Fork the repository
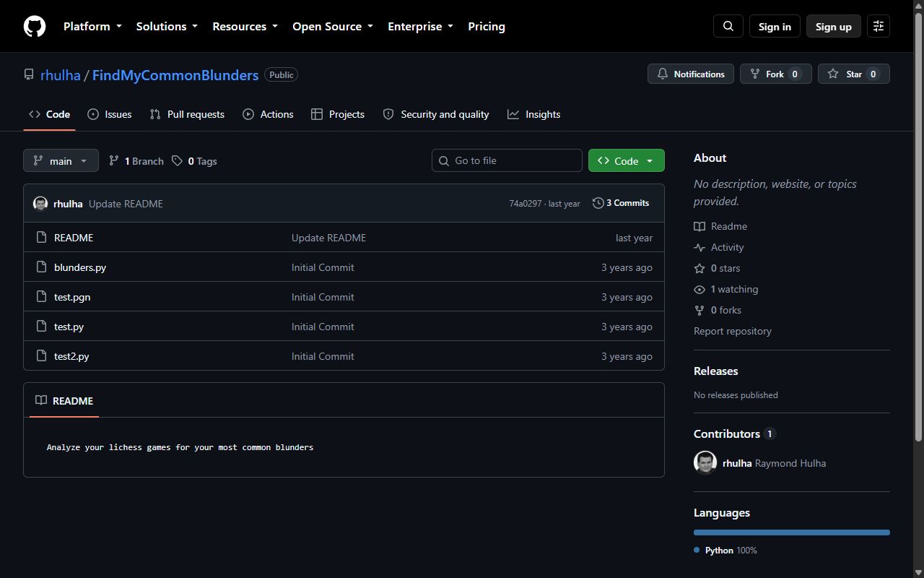 click(x=776, y=74)
